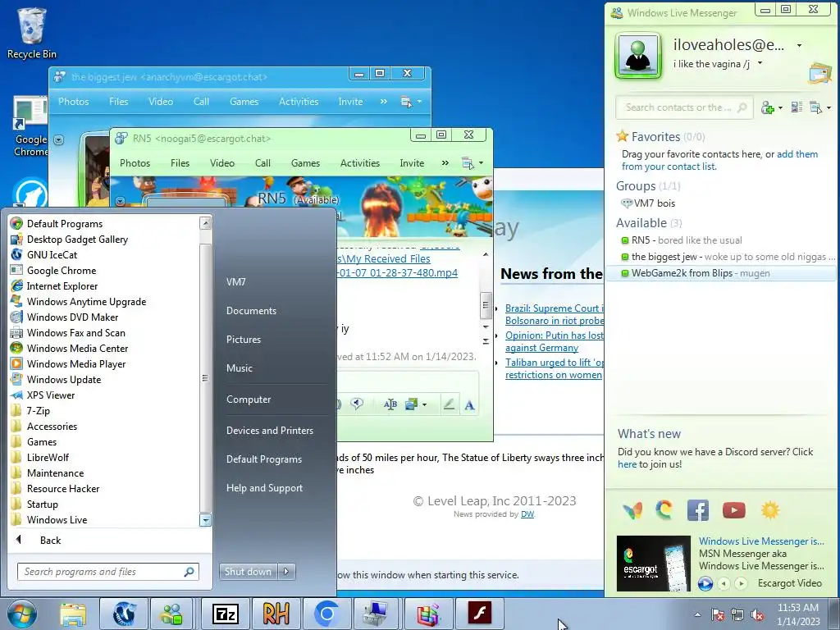Viewport: 840px width, 630px height.
Task: Click the mail inbox icon in Messenger
Action: 819,73
